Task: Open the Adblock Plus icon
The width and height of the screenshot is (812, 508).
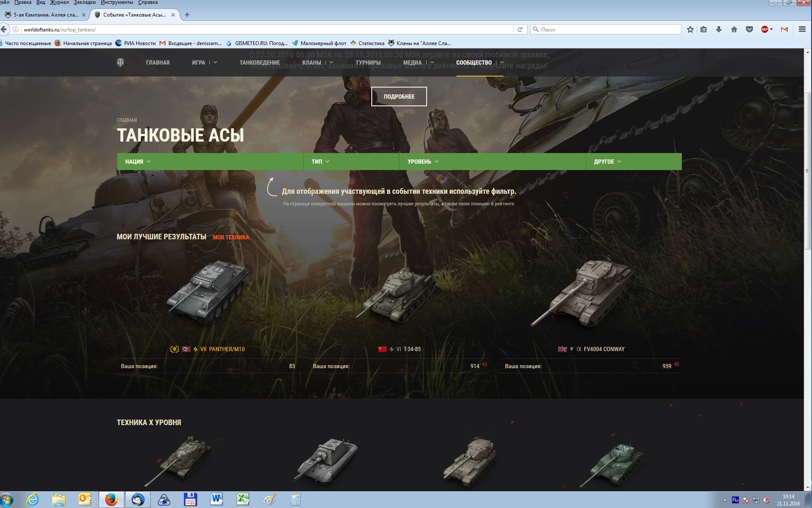Action: coord(765,29)
